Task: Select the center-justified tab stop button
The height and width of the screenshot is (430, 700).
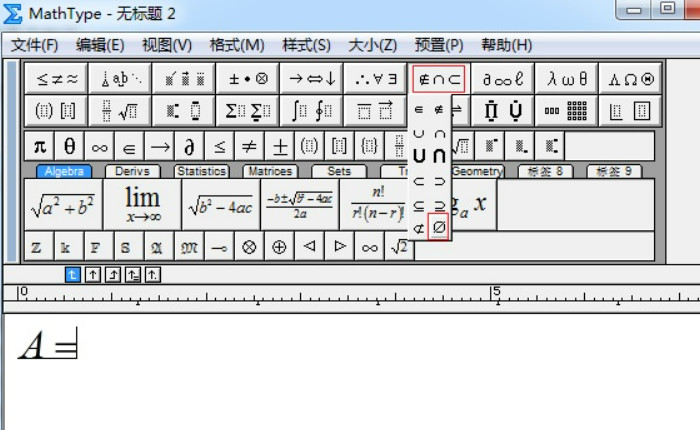Action: [x=93, y=274]
